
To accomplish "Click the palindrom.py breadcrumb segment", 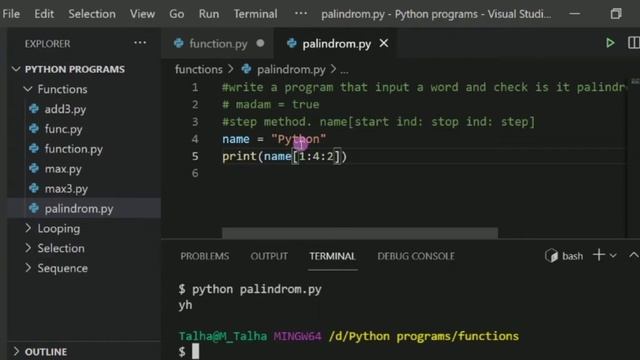I will (x=291, y=70).
